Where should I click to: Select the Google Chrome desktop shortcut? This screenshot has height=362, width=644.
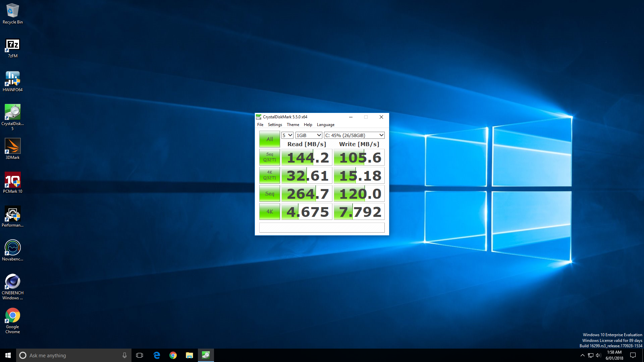pyautogui.click(x=13, y=321)
